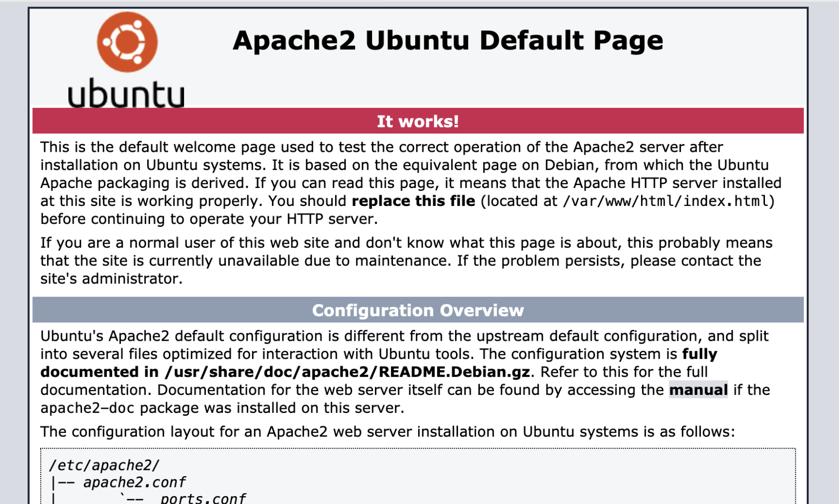
Task: Open the manual link
Action: [698, 390]
